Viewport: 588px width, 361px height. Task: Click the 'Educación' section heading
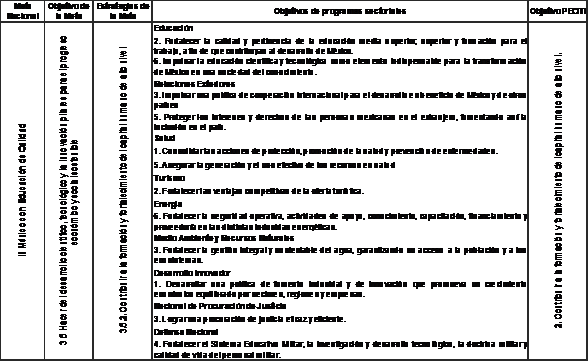pyautogui.click(x=173, y=28)
